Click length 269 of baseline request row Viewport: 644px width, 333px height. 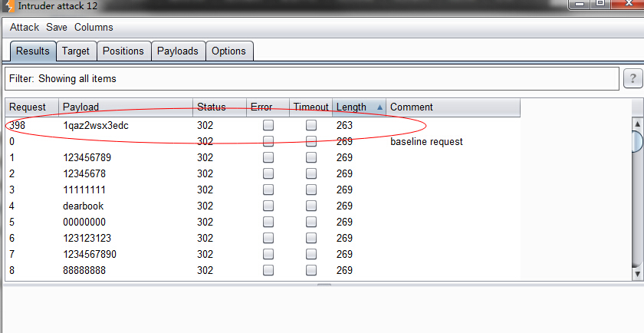pos(344,141)
